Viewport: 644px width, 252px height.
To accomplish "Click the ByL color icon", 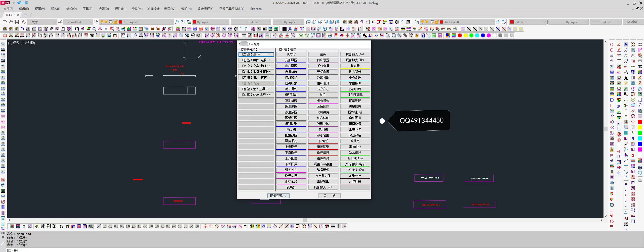I will point(512,35).
